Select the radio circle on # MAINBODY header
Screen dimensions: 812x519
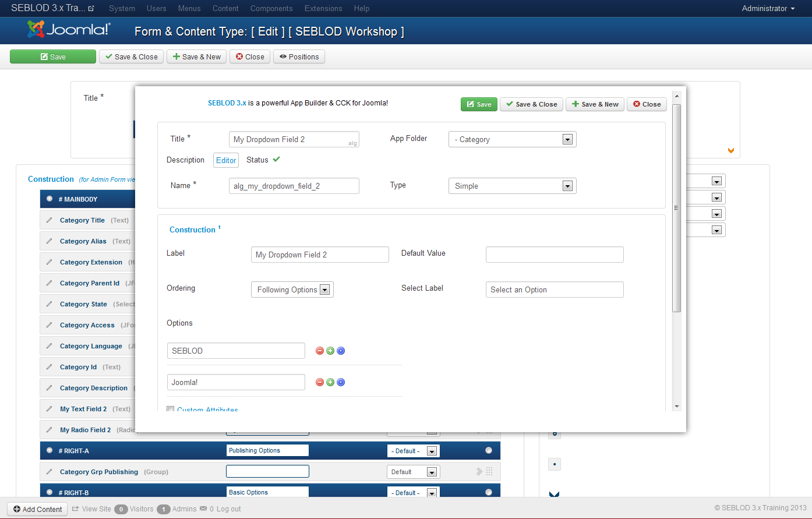tap(50, 199)
